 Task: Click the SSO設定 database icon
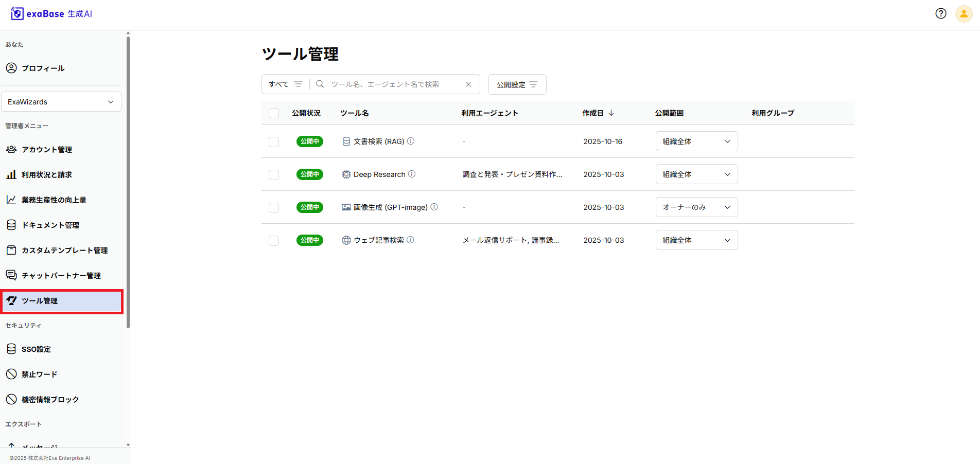pyautogui.click(x=11, y=349)
